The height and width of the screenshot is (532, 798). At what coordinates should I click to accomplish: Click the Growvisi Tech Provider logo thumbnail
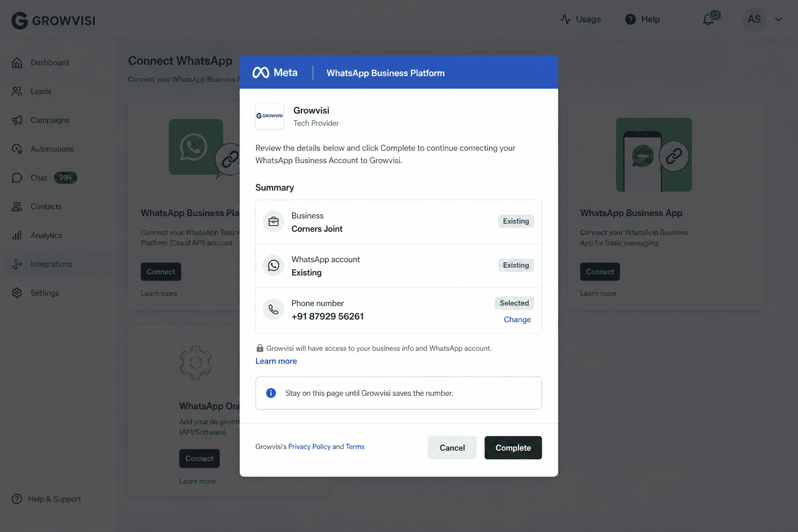pyautogui.click(x=270, y=116)
